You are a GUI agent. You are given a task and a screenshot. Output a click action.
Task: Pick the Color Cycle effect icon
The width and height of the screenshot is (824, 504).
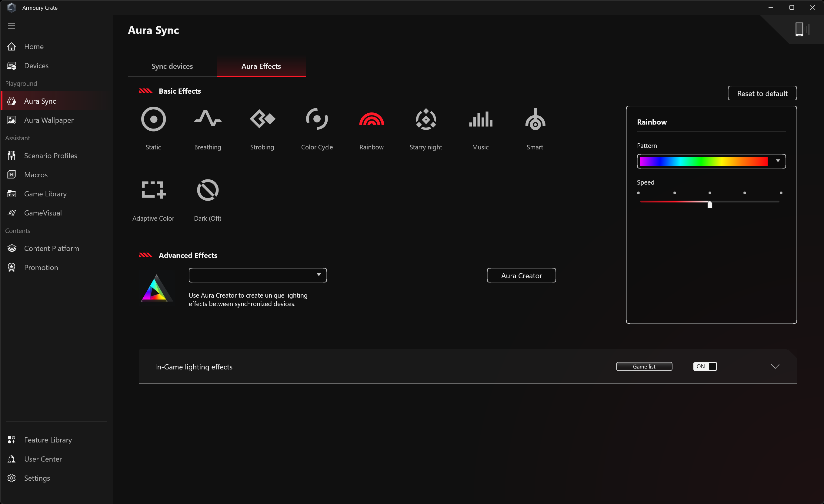(x=317, y=119)
